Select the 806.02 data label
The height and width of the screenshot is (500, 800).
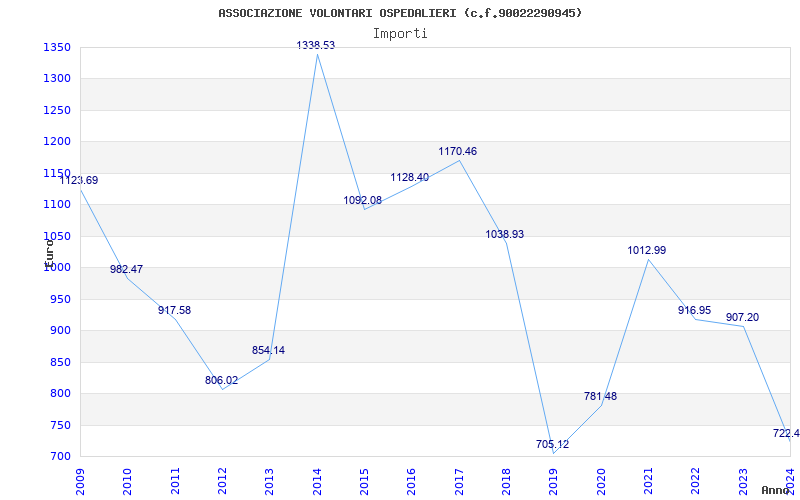pos(221,381)
